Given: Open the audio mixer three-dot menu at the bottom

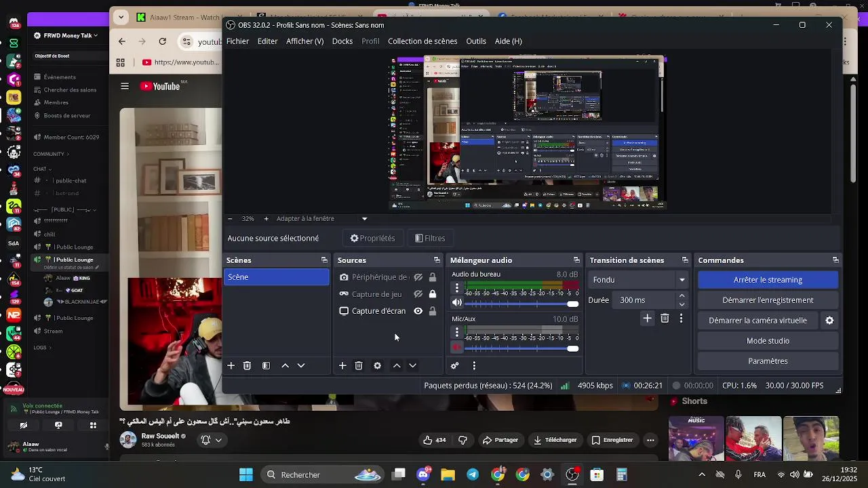Looking at the screenshot, I should [474, 365].
